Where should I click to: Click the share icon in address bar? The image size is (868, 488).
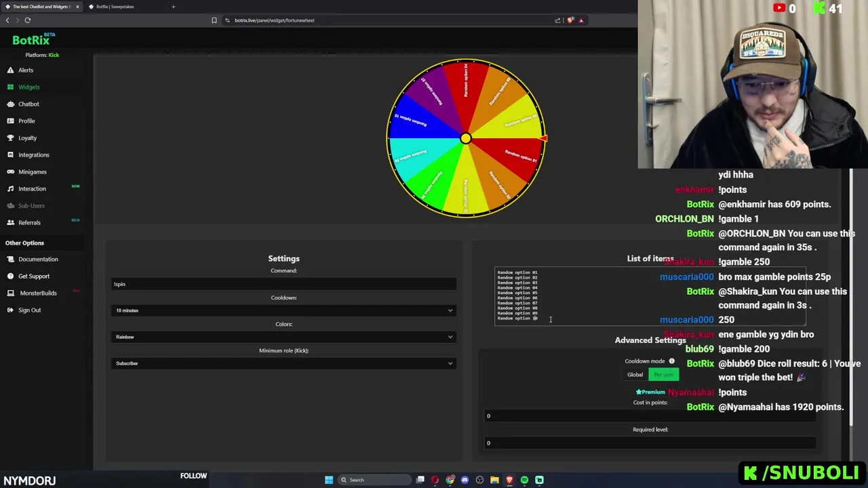tap(557, 20)
